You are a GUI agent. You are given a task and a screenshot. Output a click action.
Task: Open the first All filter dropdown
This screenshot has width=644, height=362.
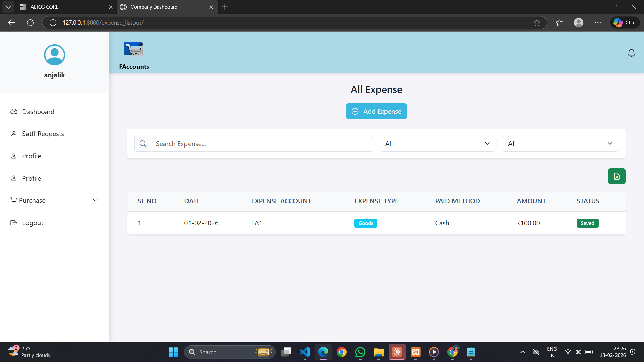(437, 144)
